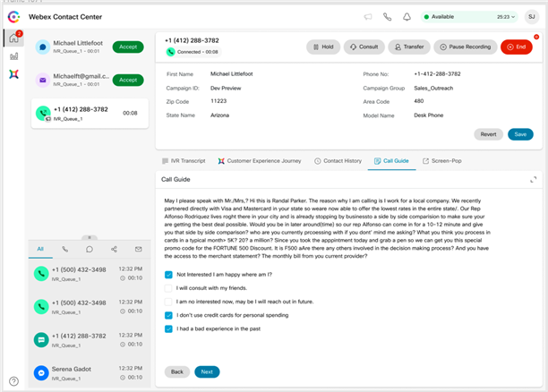
Task: End the current call
Action: click(517, 47)
